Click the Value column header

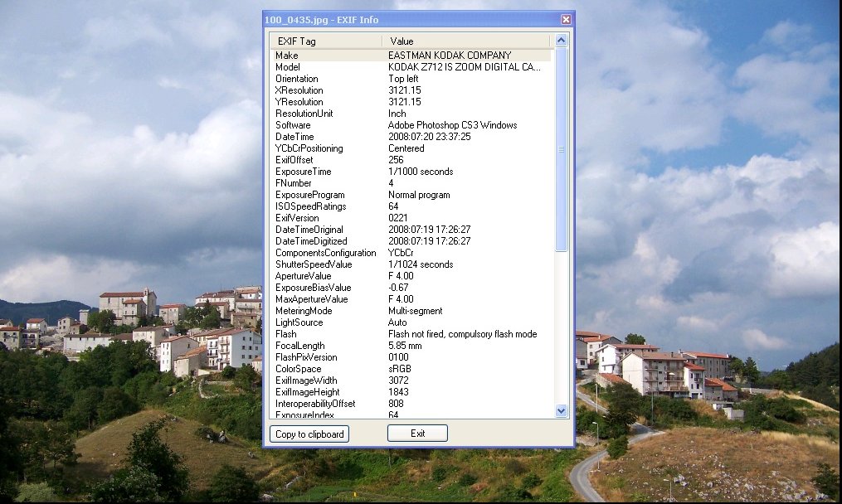(465, 41)
